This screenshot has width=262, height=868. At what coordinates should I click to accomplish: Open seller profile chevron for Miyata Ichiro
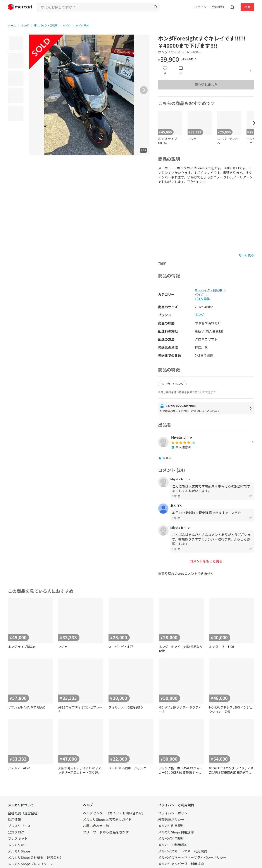pos(253,442)
